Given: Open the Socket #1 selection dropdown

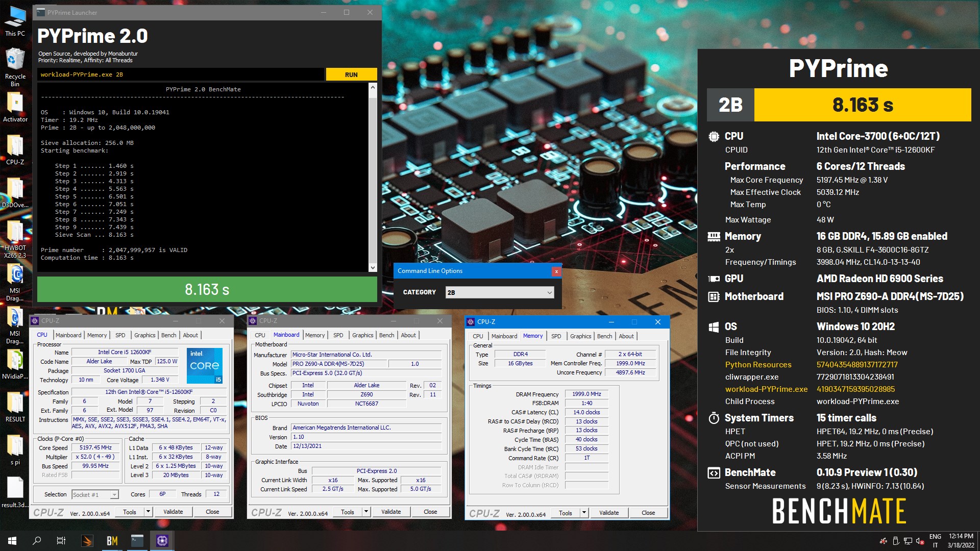Looking at the screenshot, I should pyautogui.click(x=95, y=494).
